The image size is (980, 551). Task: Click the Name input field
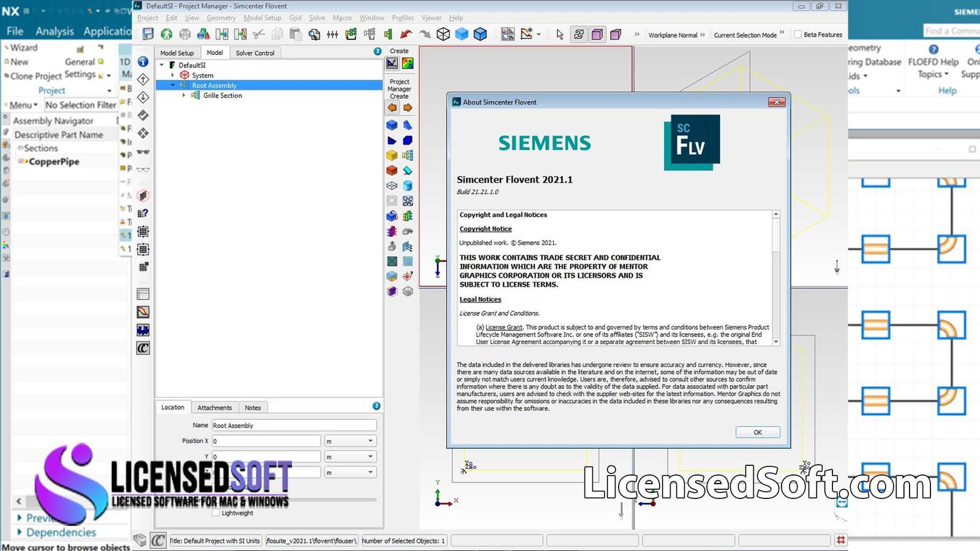(x=294, y=425)
